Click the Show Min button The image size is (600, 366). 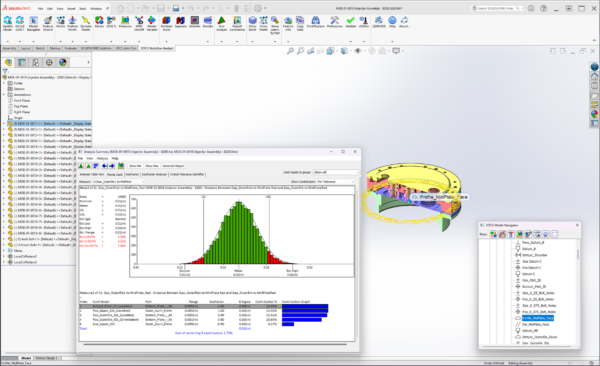[x=135, y=166]
